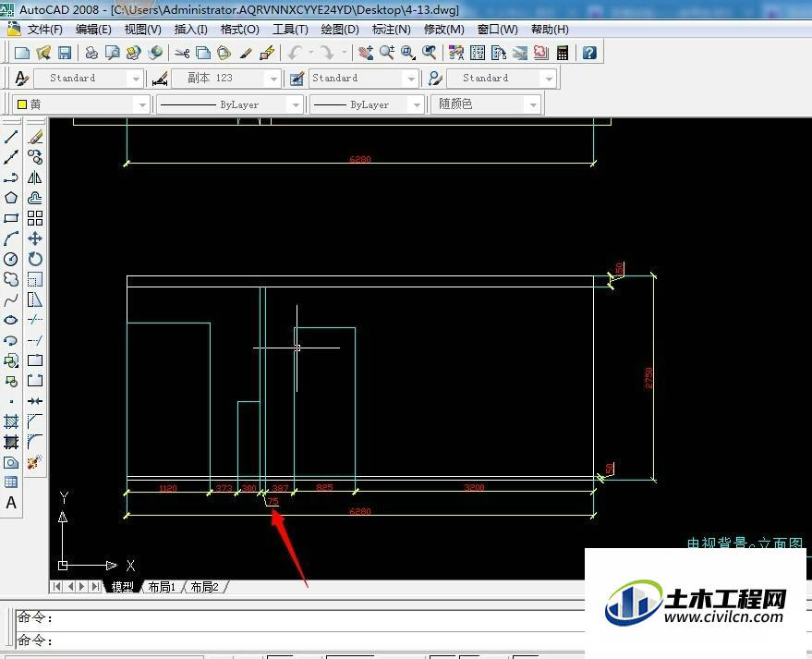812x659 pixels.
Task: Select the Ellipse Arc tool
Action: [x=11, y=340]
